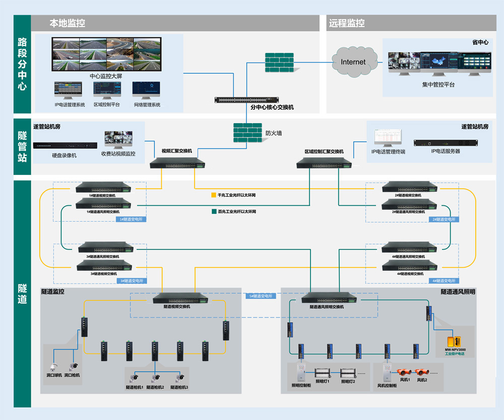
Task: Open the 网络管理系统 monitor screen
Action: [147, 90]
